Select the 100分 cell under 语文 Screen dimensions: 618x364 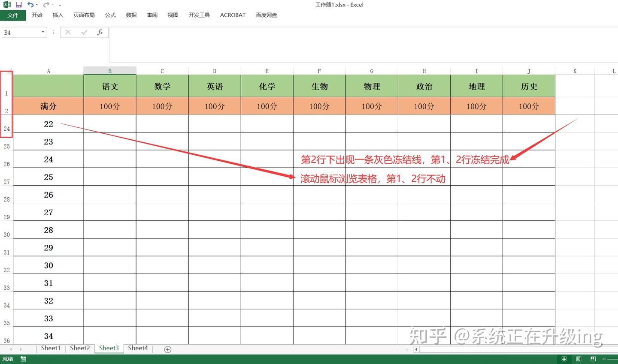tap(110, 106)
